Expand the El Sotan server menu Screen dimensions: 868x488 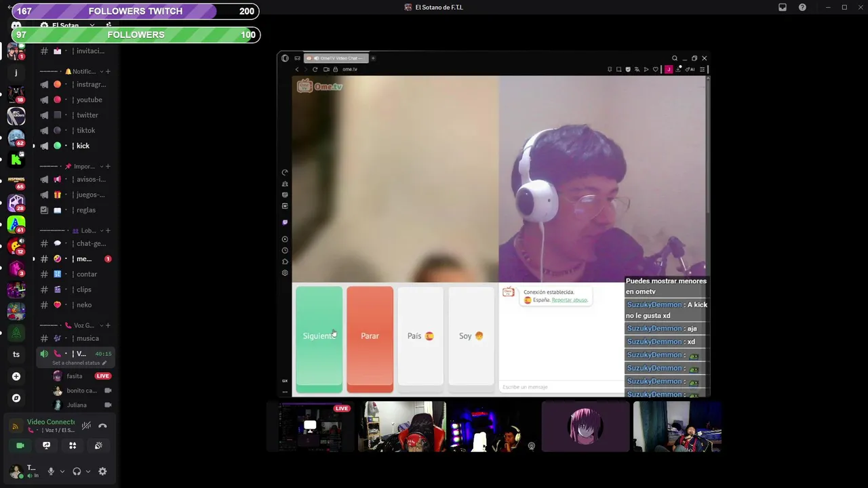click(x=92, y=26)
